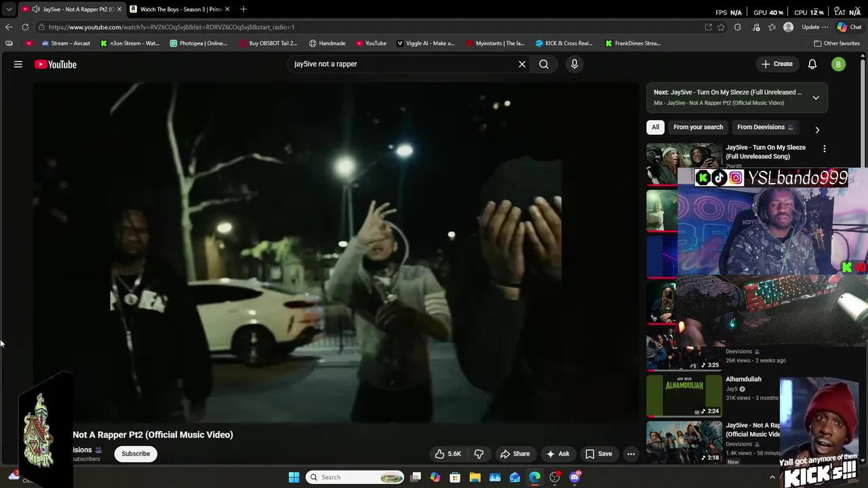Open 'FrankDimes Strea...' bookmark
This screenshot has width=868, height=488.
point(633,43)
